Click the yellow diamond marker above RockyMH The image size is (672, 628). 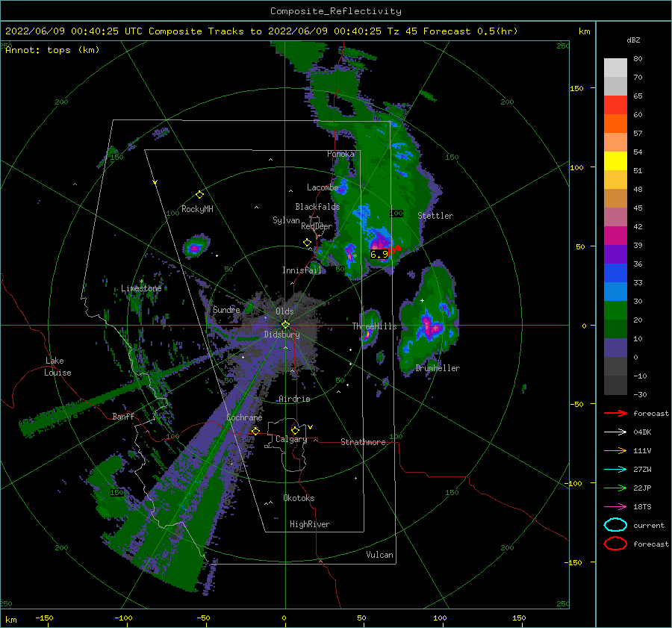(x=199, y=195)
